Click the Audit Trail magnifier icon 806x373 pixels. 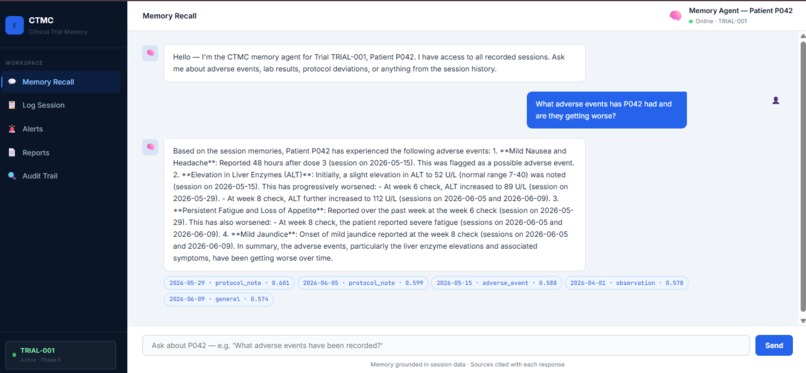point(12,176)
